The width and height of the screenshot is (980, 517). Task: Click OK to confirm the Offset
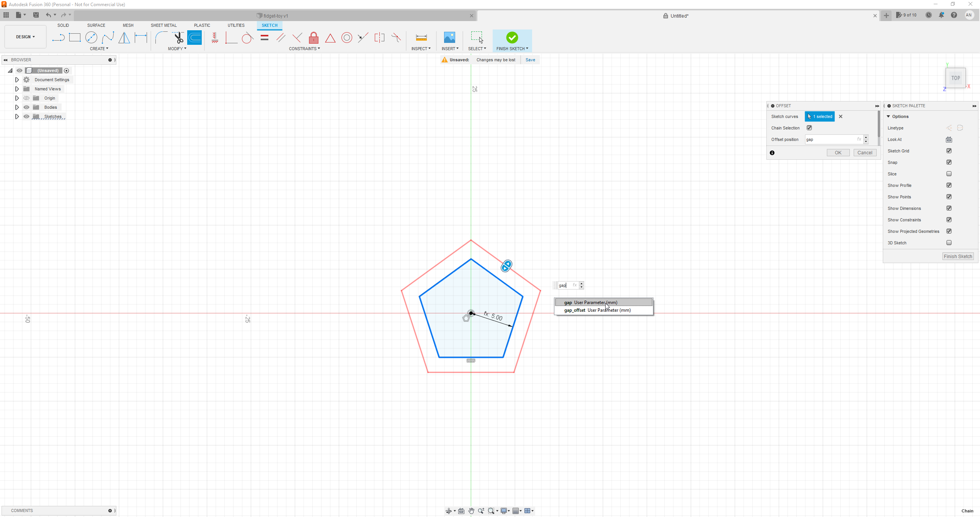click(838, 152)
